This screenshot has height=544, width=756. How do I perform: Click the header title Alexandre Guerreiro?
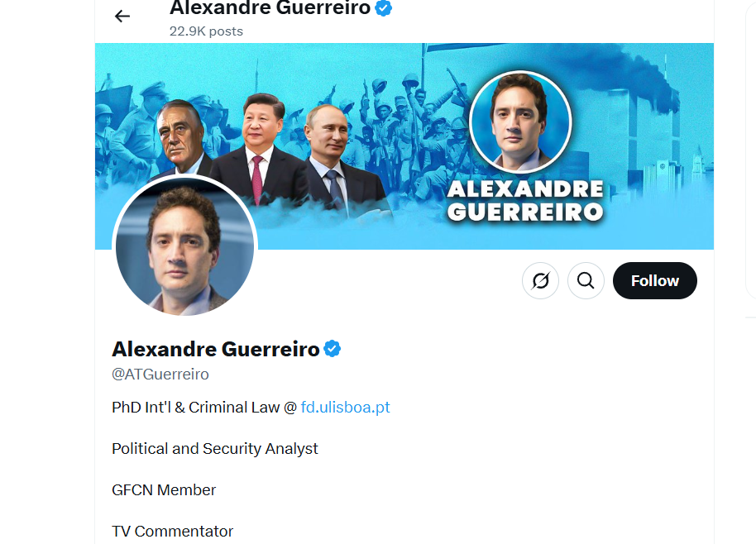pyautogui.click(x=270, y=8)
